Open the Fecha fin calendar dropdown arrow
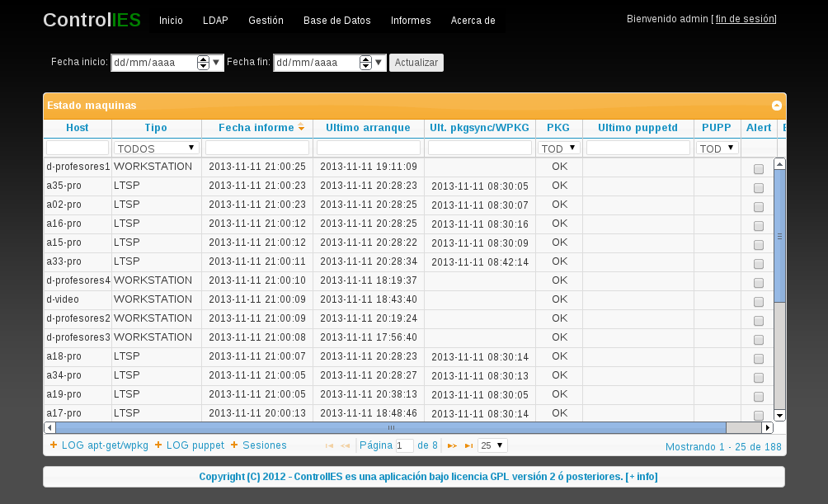Viewport: 828px width, 504px height. tap(378, 63)
